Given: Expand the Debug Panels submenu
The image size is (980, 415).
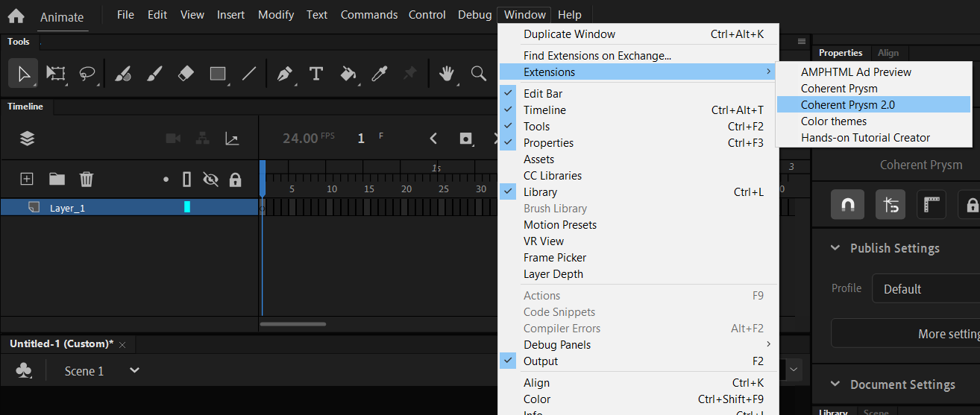Looking at the screenshot, I should coord(638,345).
